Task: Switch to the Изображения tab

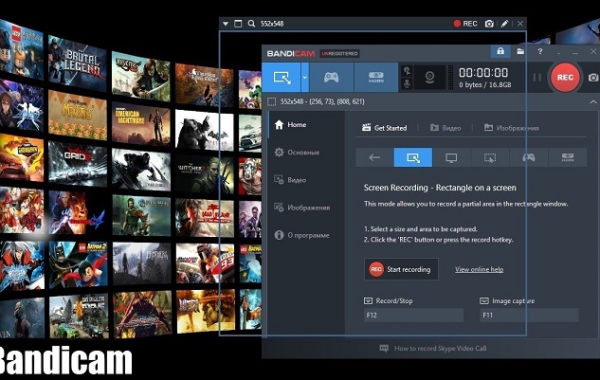Action: (511, 128)
